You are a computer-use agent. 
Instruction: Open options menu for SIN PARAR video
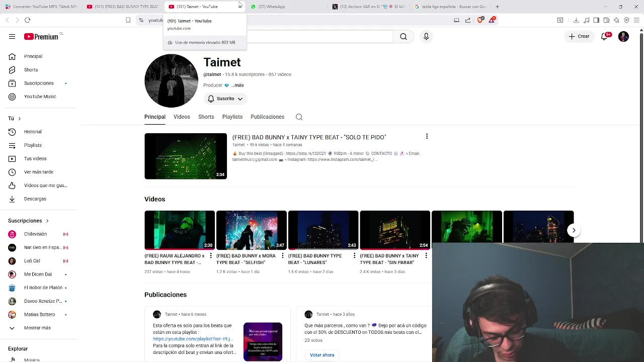pyautogui.click(x=426, y=256)
